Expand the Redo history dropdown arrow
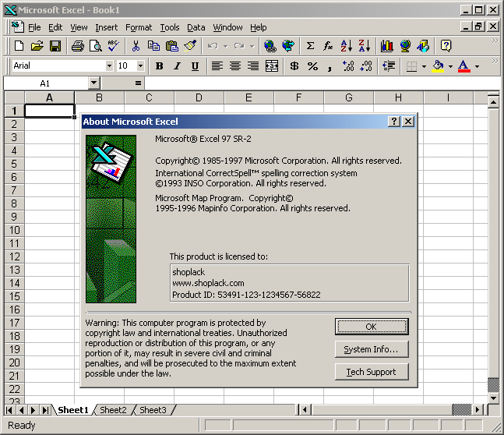This screenshot has width=504, height=435. [252, 46]
